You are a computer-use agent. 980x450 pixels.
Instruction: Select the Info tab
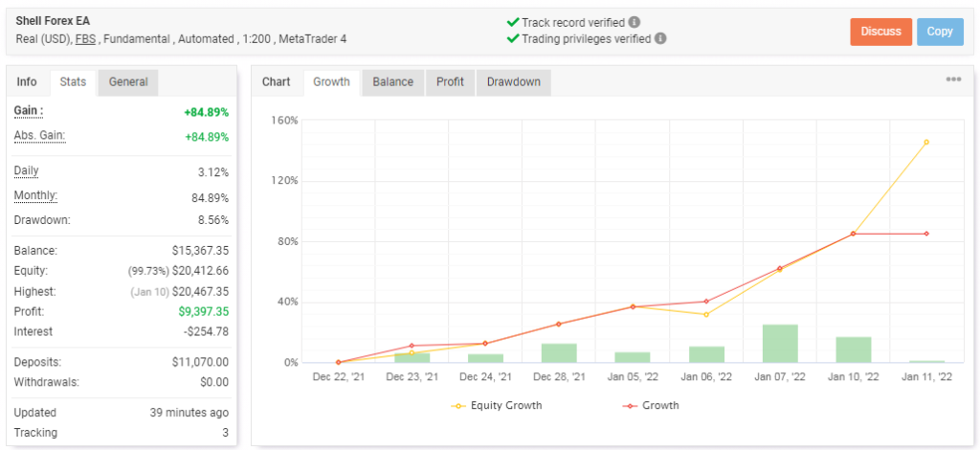click(x=27, y=82)
